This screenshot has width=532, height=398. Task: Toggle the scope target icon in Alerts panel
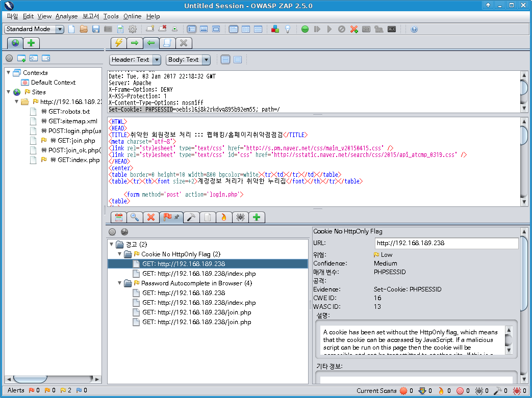pos(112,232)
